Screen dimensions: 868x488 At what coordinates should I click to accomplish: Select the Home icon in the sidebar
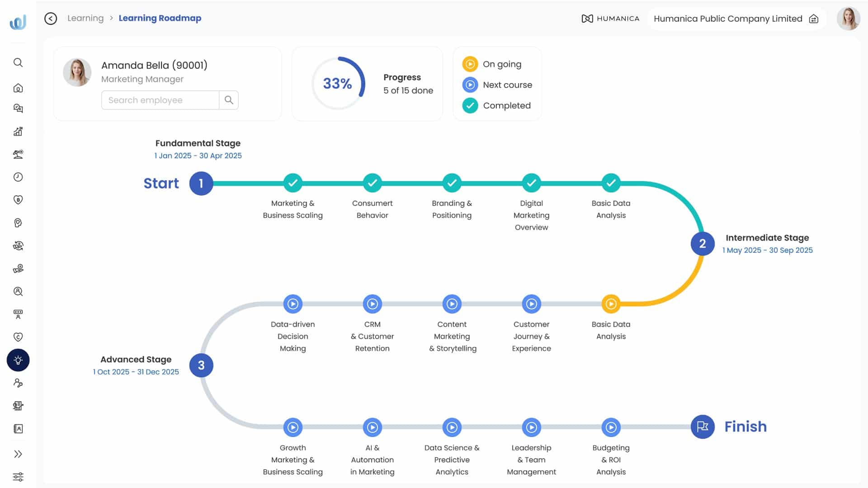(18, 88)
